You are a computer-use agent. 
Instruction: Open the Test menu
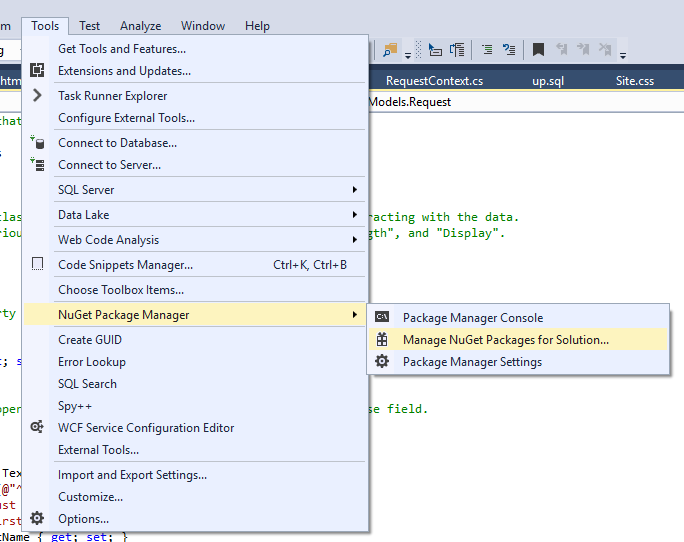click(89, 26)
